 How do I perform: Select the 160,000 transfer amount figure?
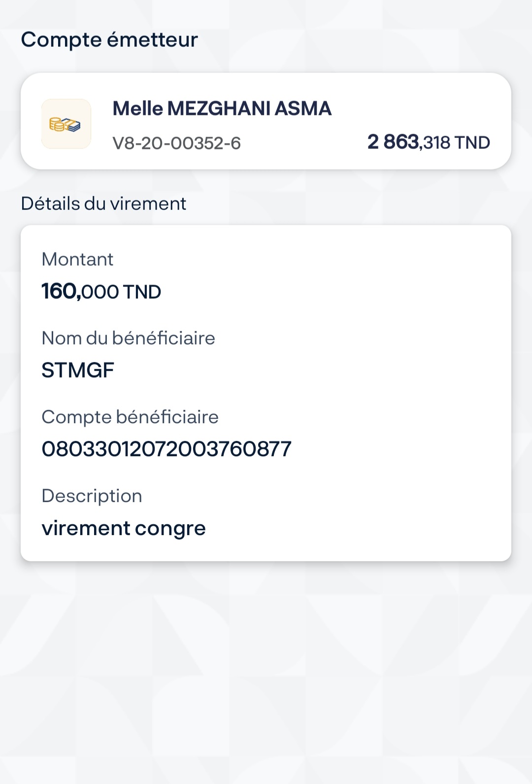click(80, 292)
